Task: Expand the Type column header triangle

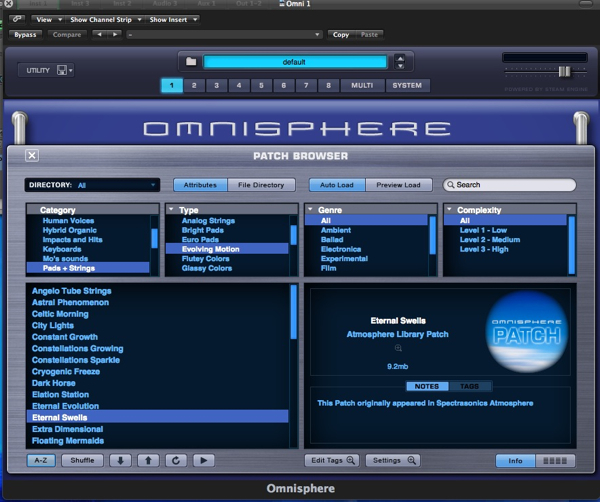Action: click(x=171, y=209)
